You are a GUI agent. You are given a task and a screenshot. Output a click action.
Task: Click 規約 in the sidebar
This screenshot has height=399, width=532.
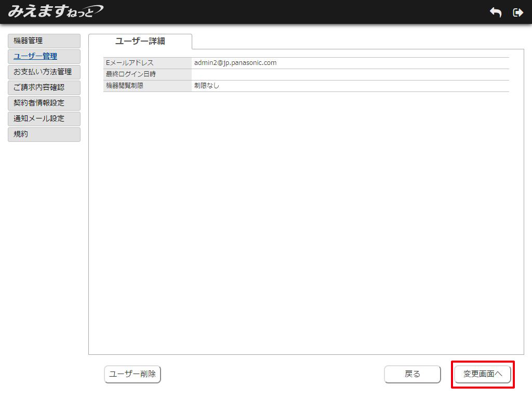point(44,135)
